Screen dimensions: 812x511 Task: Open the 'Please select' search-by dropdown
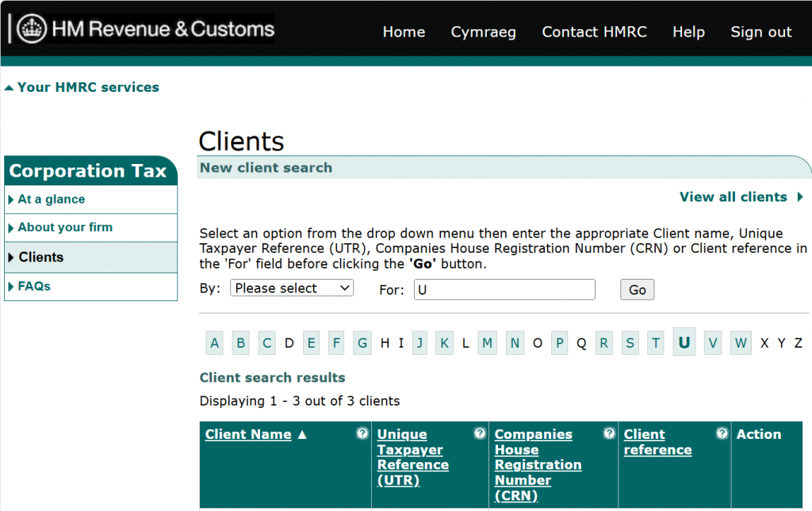(x=292, y=288)
